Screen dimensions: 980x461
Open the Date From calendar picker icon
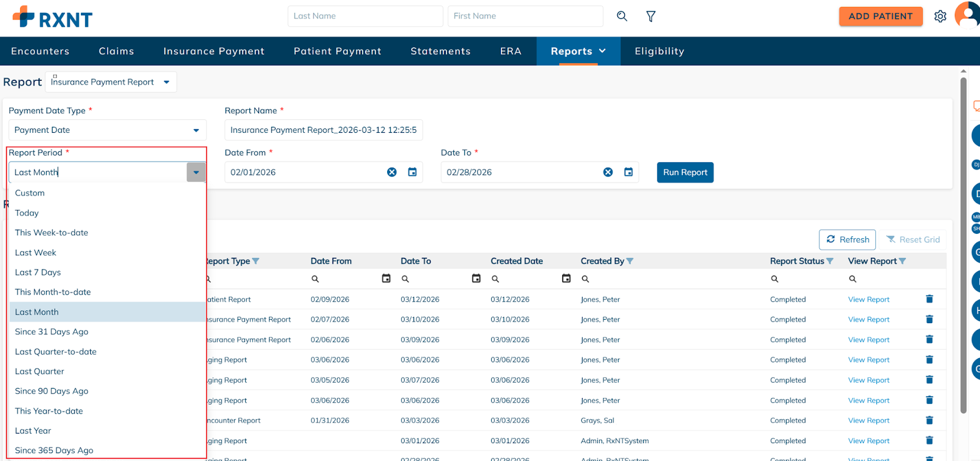click(412, 173)
